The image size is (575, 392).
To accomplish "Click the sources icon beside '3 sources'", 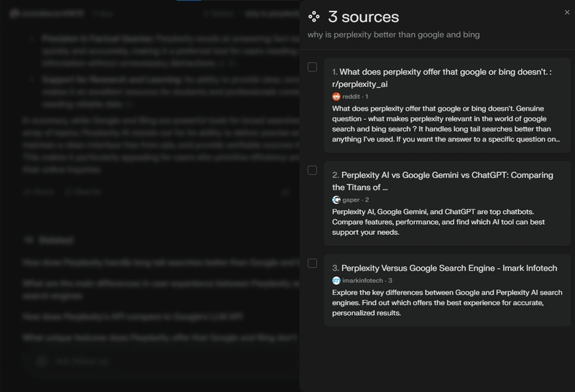I will [x=314, y=17].
